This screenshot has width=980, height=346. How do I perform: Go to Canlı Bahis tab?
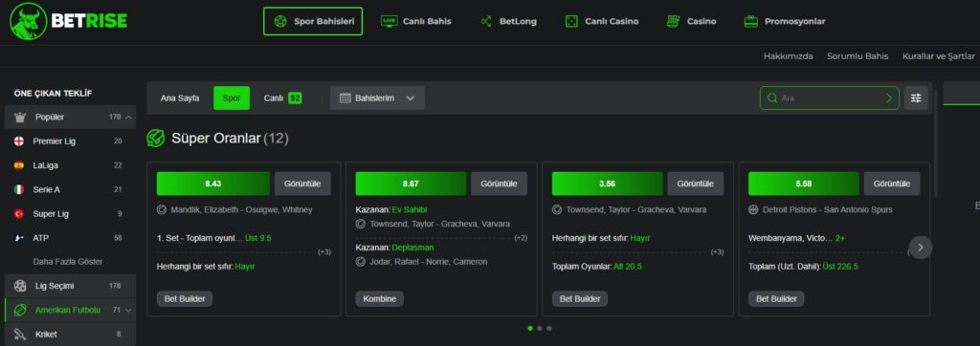[415, 21]
